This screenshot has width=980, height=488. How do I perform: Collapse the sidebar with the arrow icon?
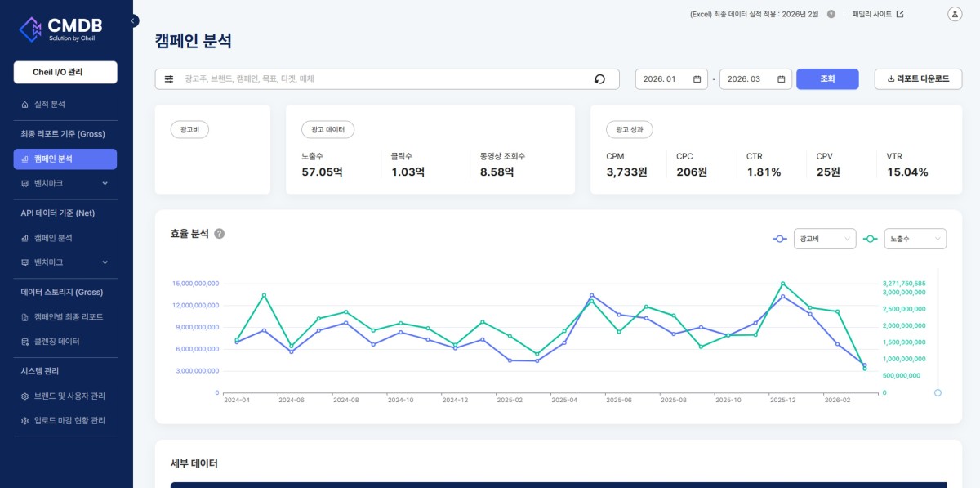pos(134,20)
